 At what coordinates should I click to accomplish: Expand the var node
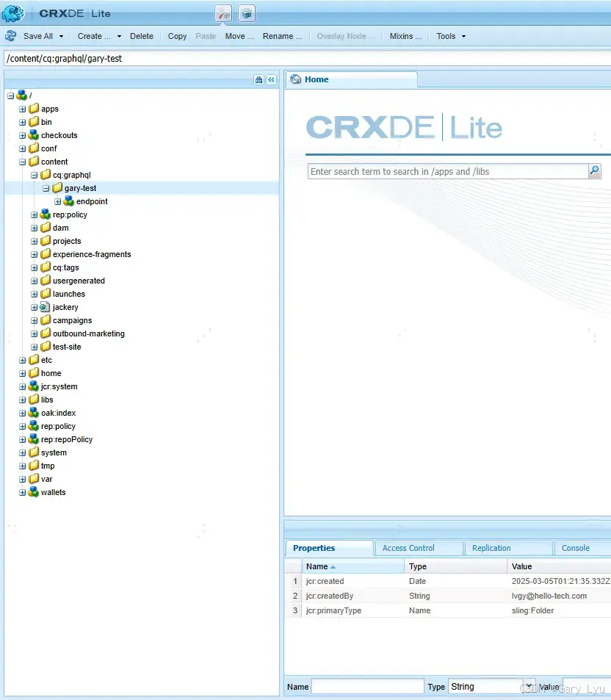click(x=22, y=479)
